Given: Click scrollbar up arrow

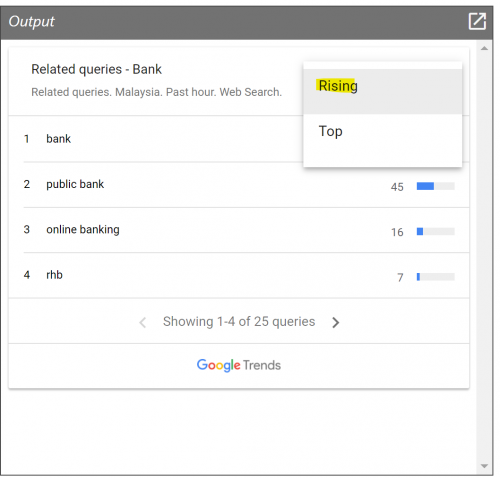Looking at the screenshot, I should (484, 49).
